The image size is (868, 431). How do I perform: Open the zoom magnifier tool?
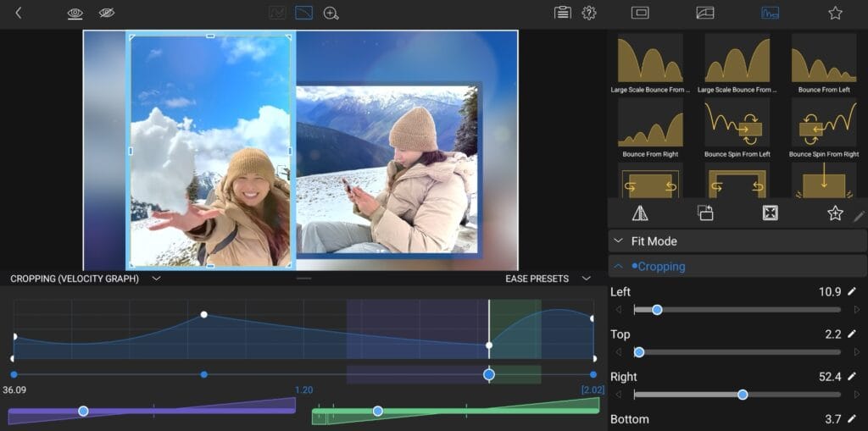click(331, 13)
